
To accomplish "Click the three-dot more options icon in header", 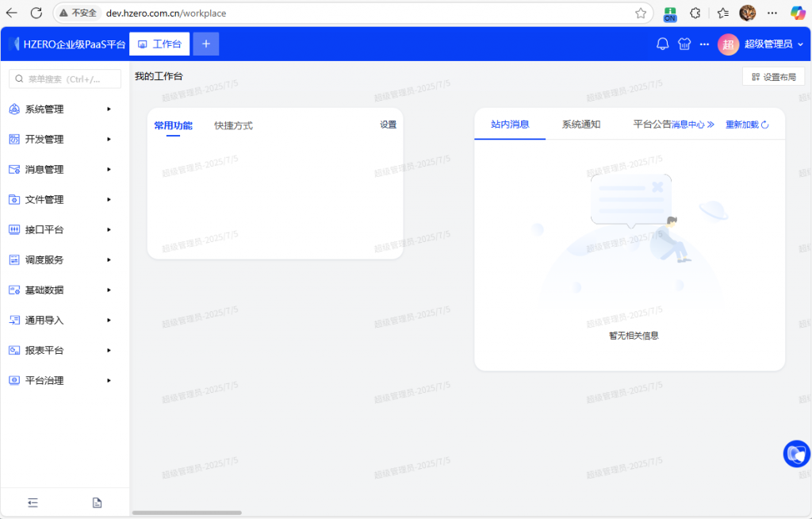I will click(704, 44).
